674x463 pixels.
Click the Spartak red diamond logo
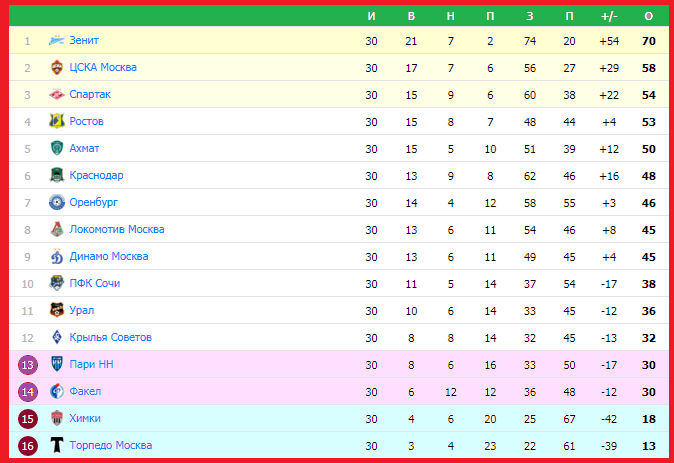57,94
